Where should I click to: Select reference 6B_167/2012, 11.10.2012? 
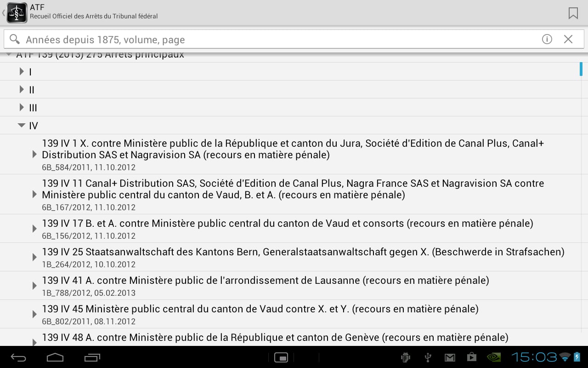coord(89,207)
